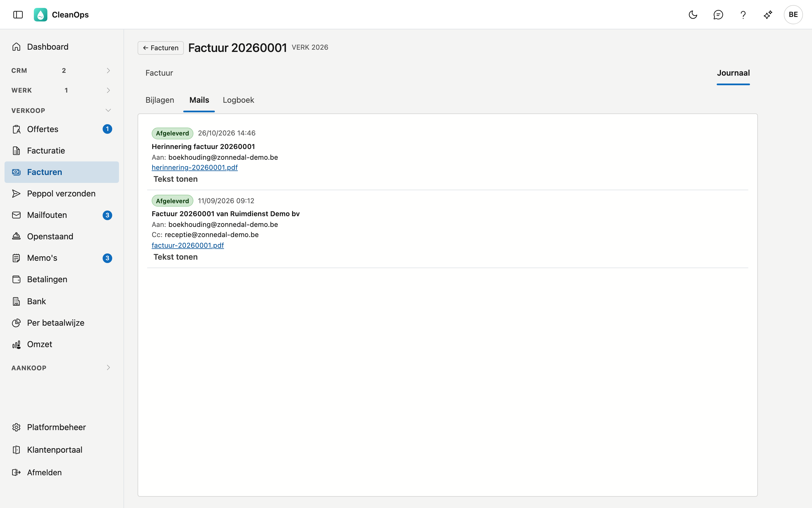Open Mailfouten in the sidebar
812x508 pixels.
pyautogui.click(x=62, y=215)
